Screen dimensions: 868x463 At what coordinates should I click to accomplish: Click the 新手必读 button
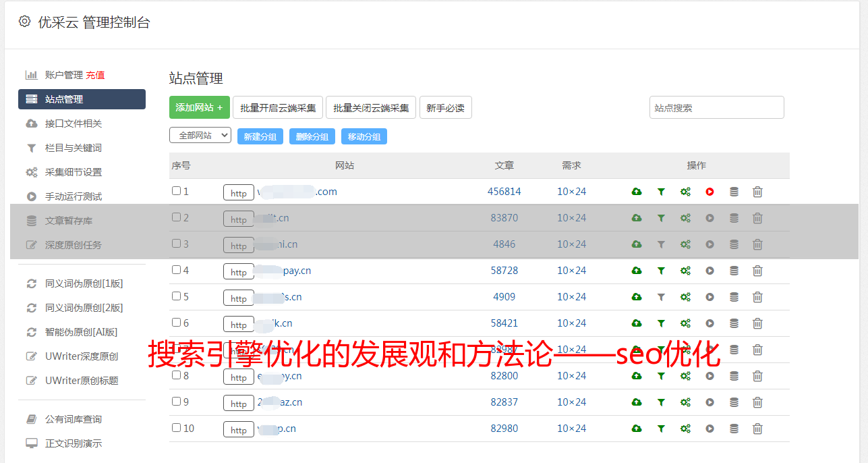pyautogui.click(x=446, y=107)
